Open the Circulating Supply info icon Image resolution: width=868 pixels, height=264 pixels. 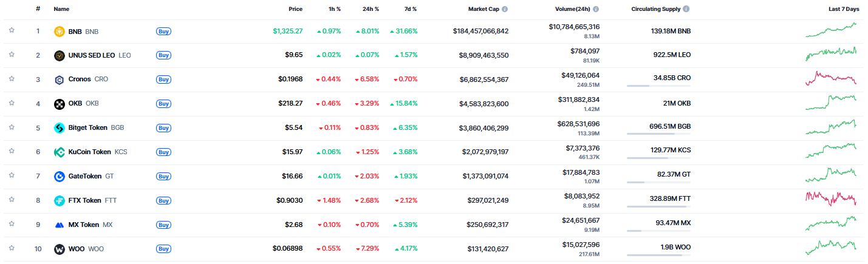[686, 9]
